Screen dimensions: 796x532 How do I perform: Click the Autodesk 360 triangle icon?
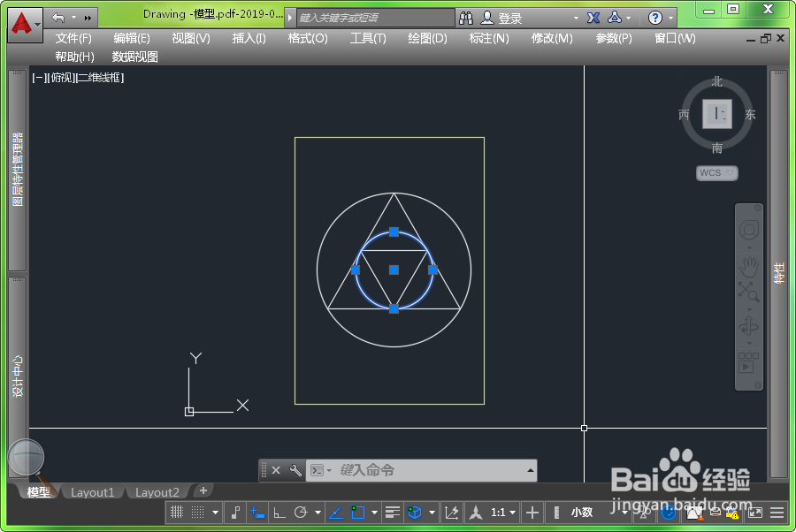click(x=615, y=18)
